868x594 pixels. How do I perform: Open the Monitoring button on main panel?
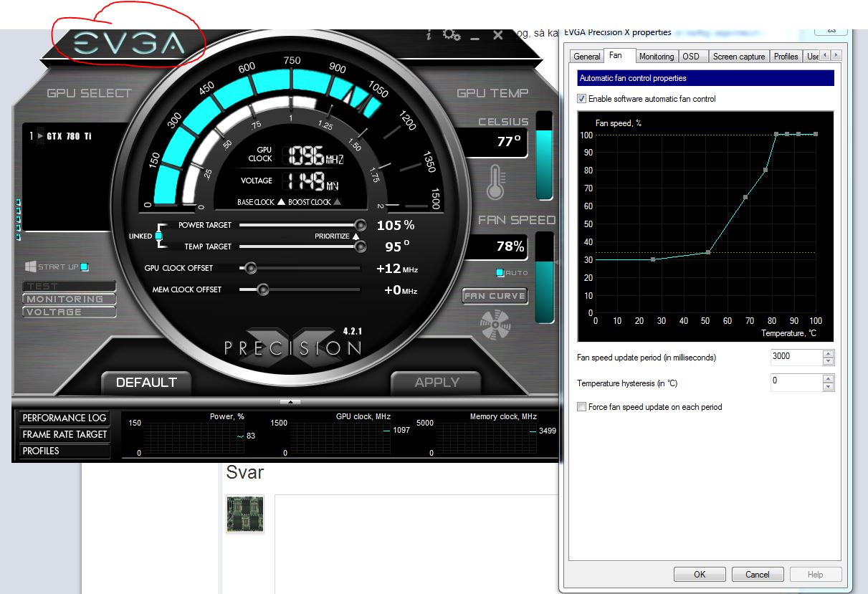pos(70,299)
